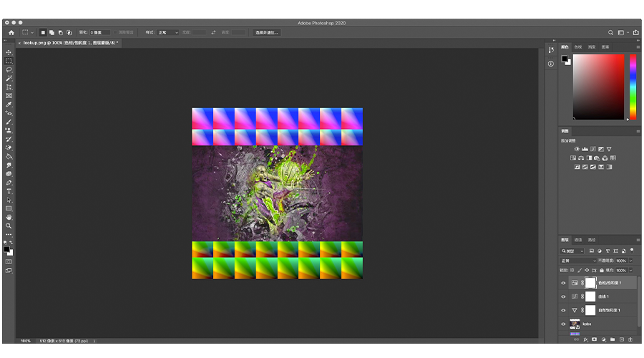Toggle filter for type layers
The width and height of the screenshot is (644, 358).
coord(608,251)
